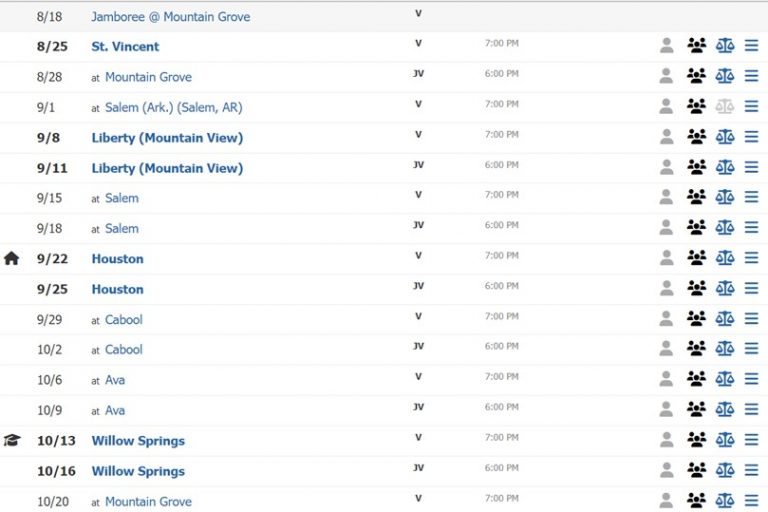Click group icon for 9/18 Salem JV
Screen dimensions: 768x512
[x=696, y=228]
